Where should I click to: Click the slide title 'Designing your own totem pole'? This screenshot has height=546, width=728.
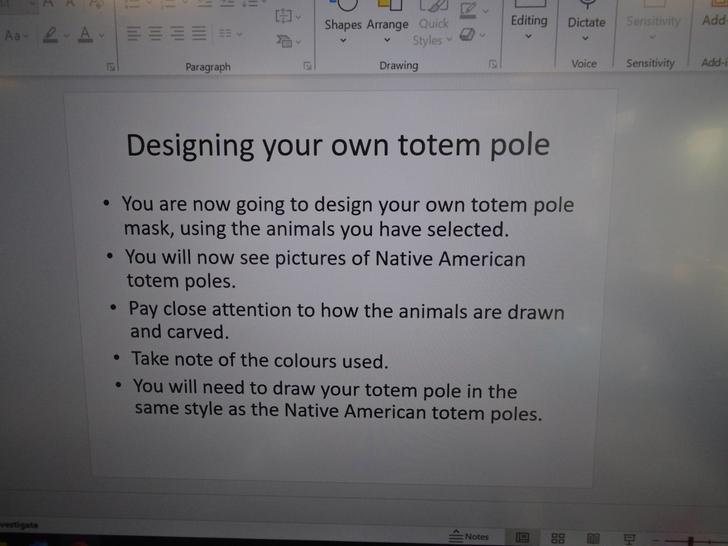tap(338, 145)
